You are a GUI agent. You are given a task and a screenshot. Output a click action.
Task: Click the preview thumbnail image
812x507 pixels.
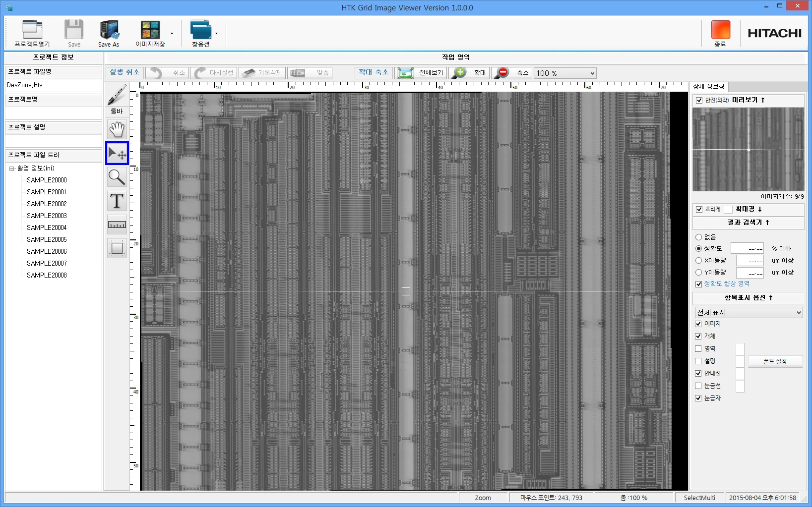click(748, 149)
